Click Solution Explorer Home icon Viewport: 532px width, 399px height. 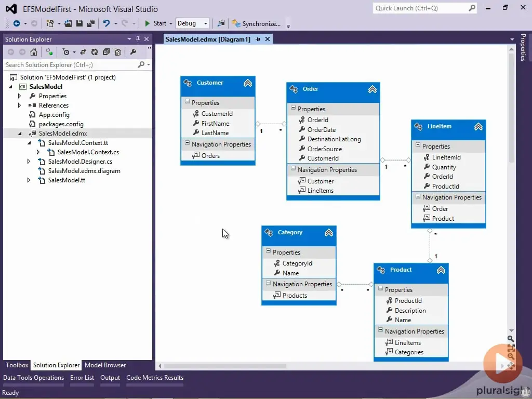pyautogui.click(x=34, y=52)
